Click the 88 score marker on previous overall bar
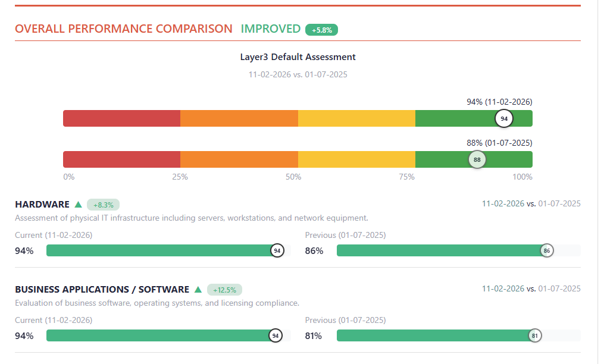604x364 pixels. pos(477,159)
